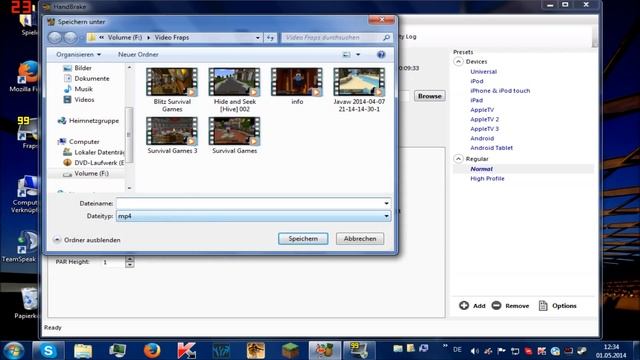The height and width of the screenshot is (360, 640).
Task: Select the Android Tablet preset
Action: click(491, 148)
